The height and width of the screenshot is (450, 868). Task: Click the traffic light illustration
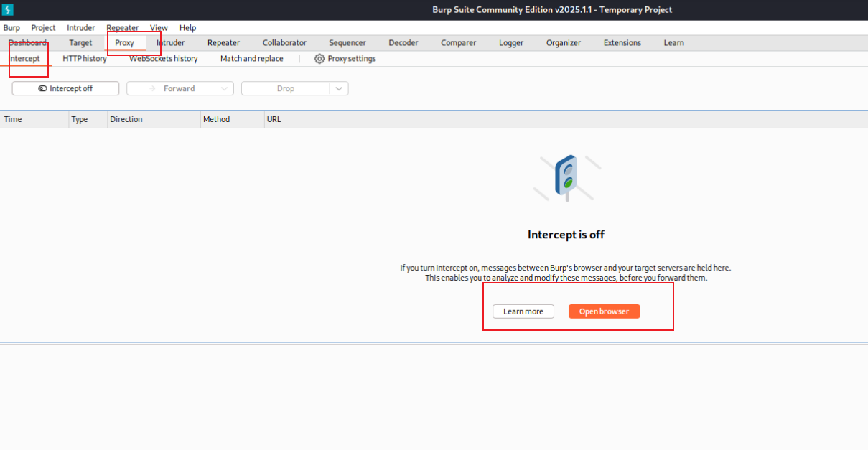click(567, 177)
